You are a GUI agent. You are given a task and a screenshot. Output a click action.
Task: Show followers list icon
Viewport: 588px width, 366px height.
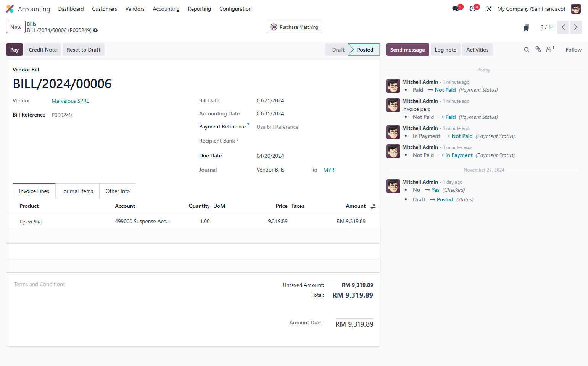[x=550, y=49]
